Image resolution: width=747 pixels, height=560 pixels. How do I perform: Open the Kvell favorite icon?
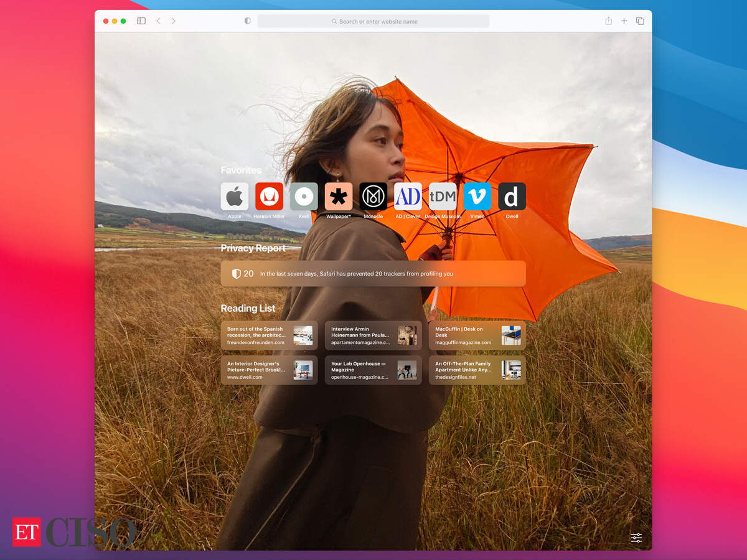pos(304,197)
